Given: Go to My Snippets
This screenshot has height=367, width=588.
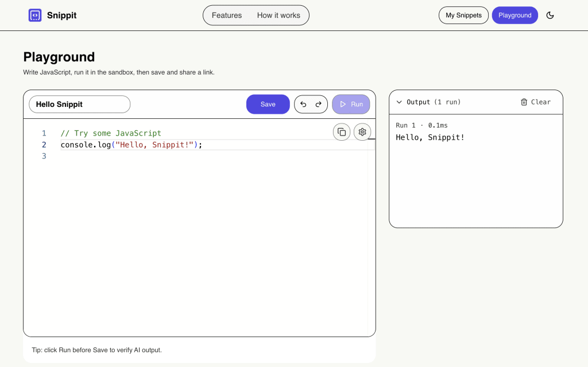Looking at the screenshot, I should [463, 16].
